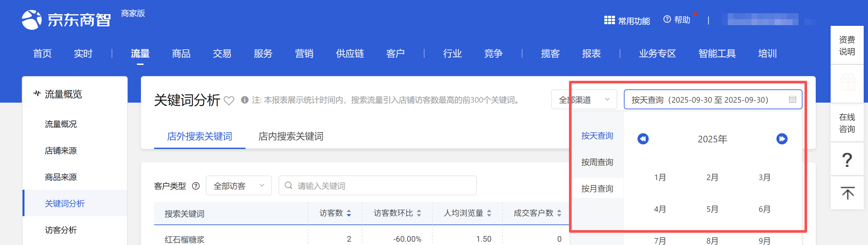Select 按周查询 query mode

click(597, 162)
